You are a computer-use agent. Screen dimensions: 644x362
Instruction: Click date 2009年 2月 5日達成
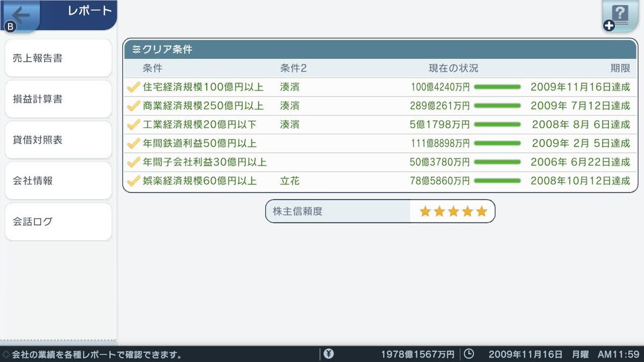click(x=580, y=143)
